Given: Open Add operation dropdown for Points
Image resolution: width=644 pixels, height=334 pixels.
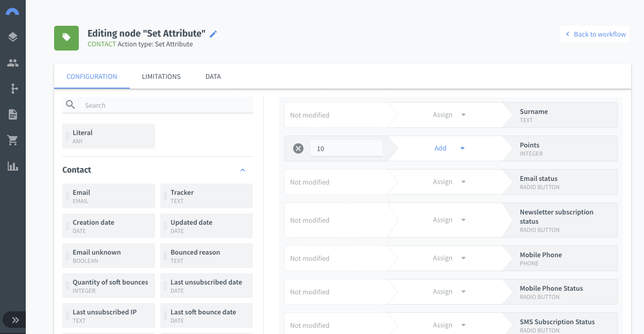Looking at the screenshot, I should pyautogui.click(x=449, y=148).
